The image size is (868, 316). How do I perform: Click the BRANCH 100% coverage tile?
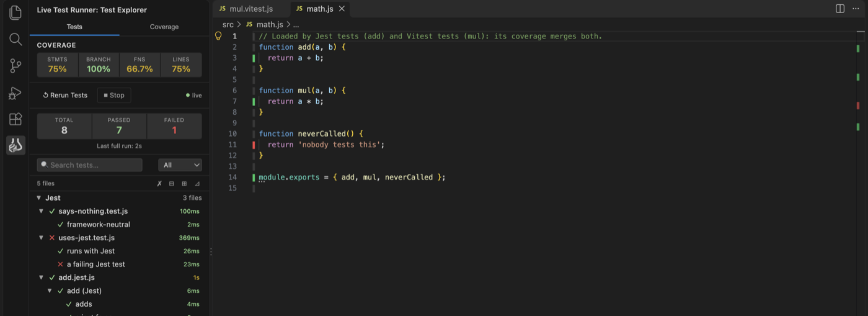point(99,65)
